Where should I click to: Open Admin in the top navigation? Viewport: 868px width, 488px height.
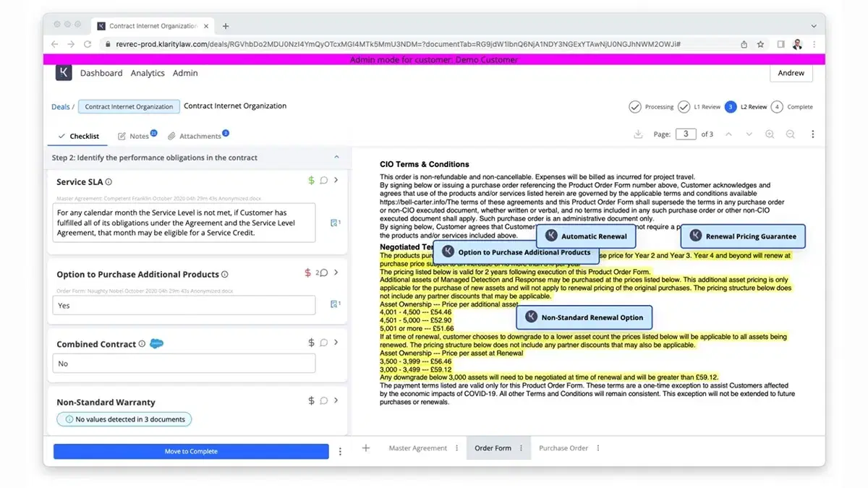point(185,73)
